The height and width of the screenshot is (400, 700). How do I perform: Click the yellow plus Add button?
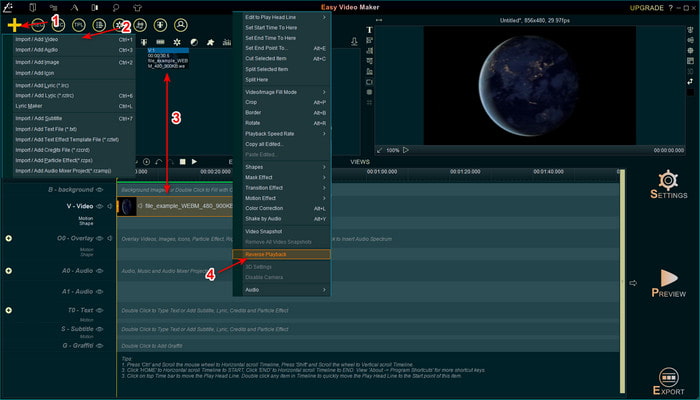click(x=14, y=25)
